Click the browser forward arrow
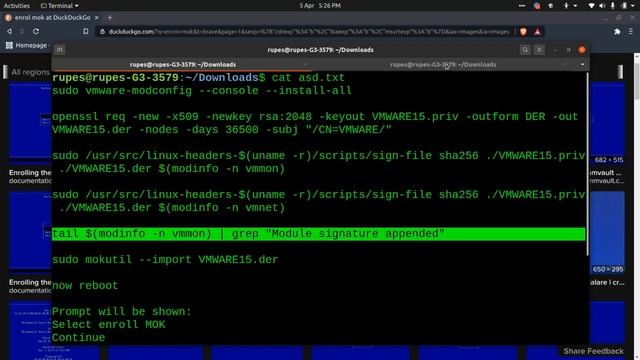 click(22, 31)
